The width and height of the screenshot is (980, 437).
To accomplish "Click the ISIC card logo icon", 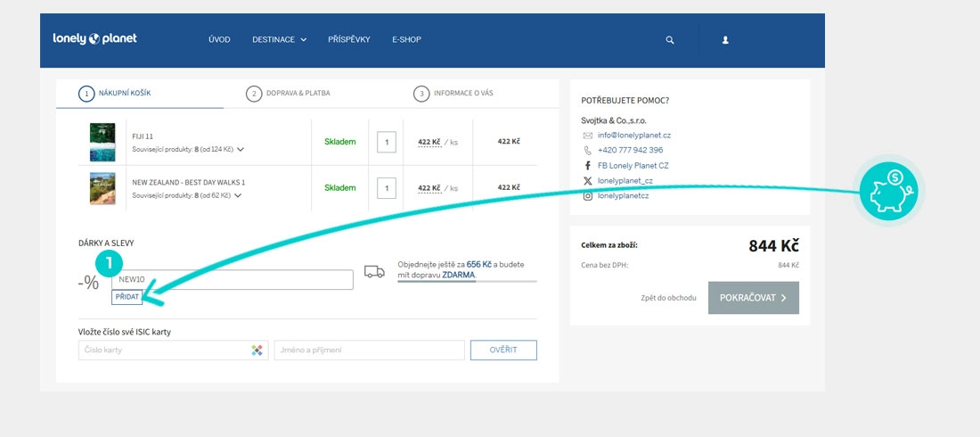I will point(257,350).
